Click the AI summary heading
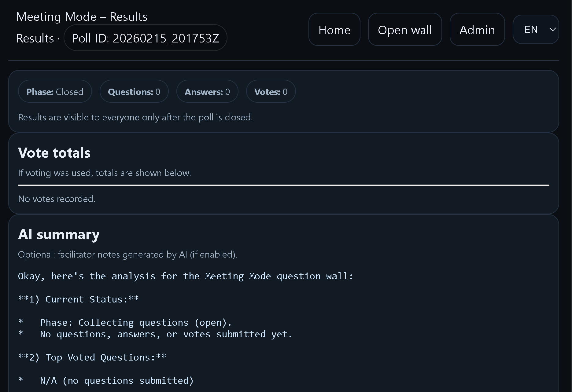 tap(59, 235)
